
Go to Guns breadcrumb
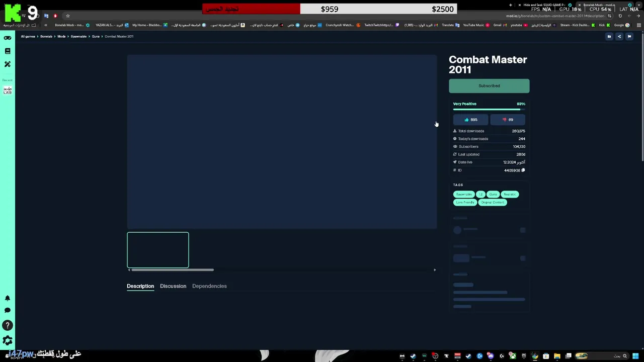pyautogui.click(x=96, y=36)
